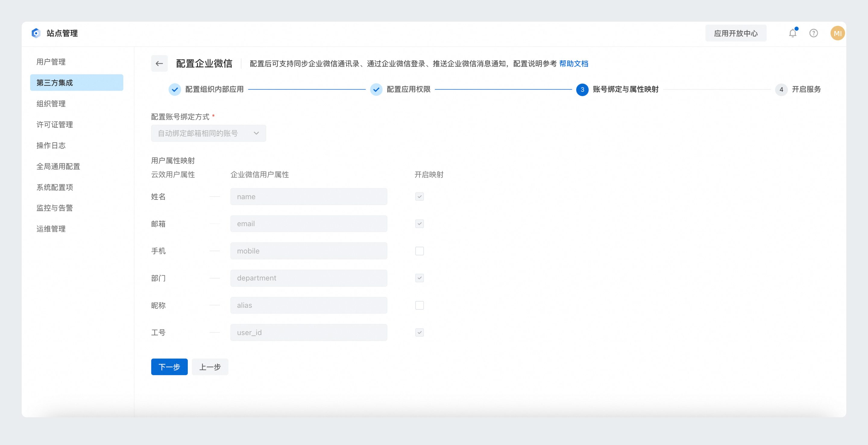Open the MI user avatar menu
Viewport: 868px width, 445px height.
(838, 33)
